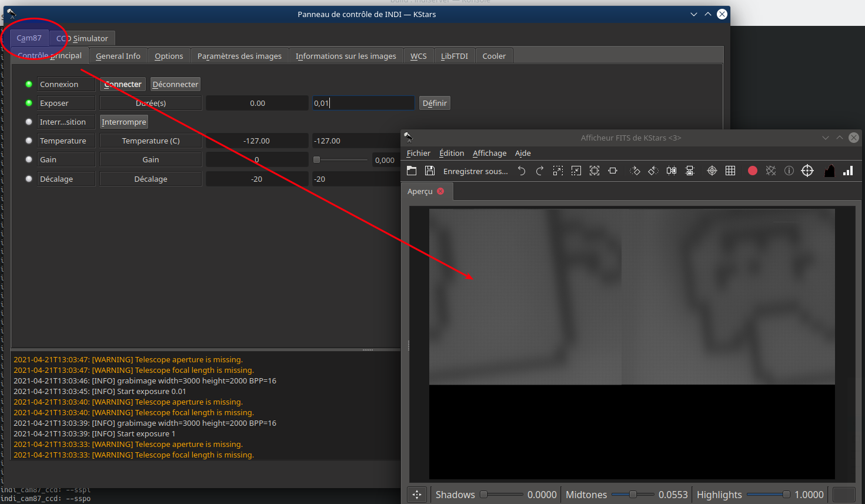The image size is (865, 504).
Task: Show crosshairs on the FITS image
Action: click(x=712, y=171)
